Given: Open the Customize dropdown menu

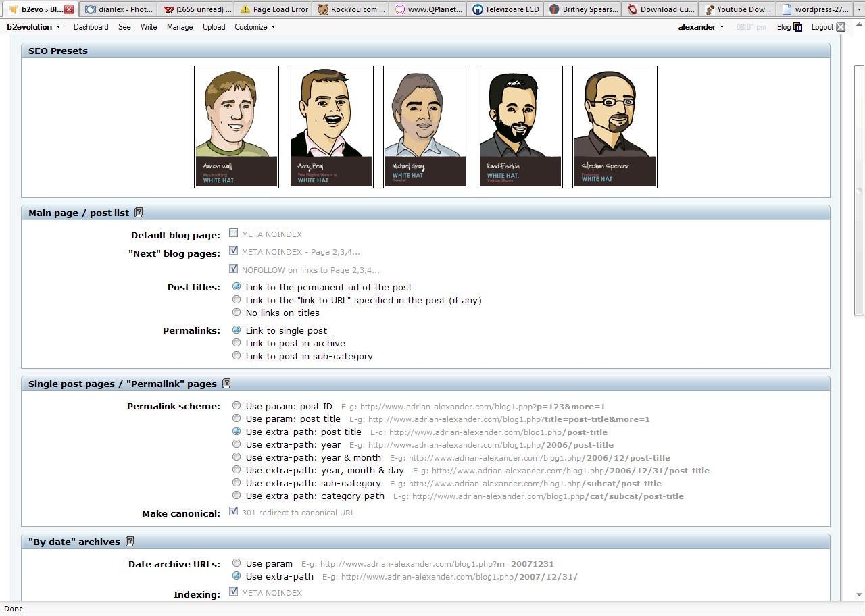Looking at the screenshot, I should point(255,27).
